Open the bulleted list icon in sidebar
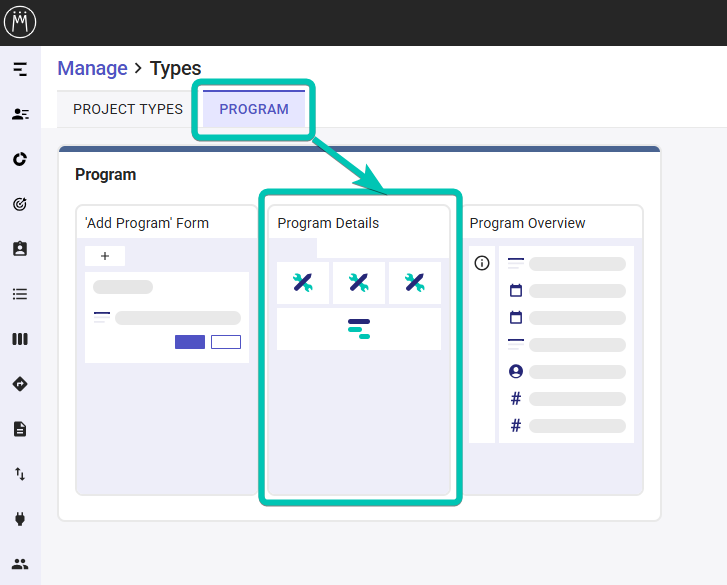 (20, 294)
